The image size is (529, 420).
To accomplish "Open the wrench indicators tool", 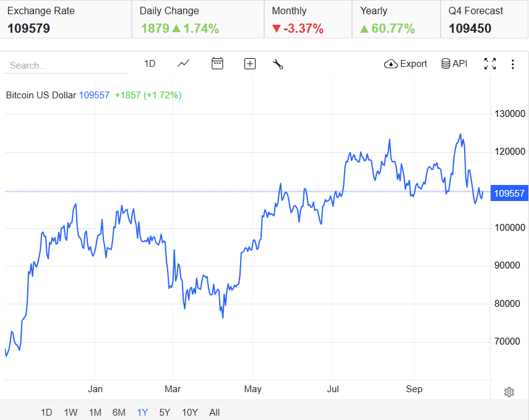I will tap(277, 64).
